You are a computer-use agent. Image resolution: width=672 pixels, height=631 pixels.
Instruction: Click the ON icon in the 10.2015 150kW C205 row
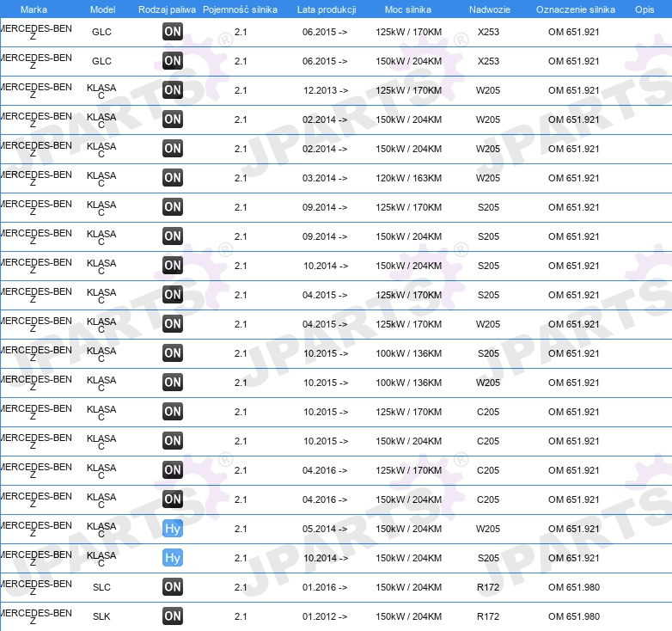(173, 440)
